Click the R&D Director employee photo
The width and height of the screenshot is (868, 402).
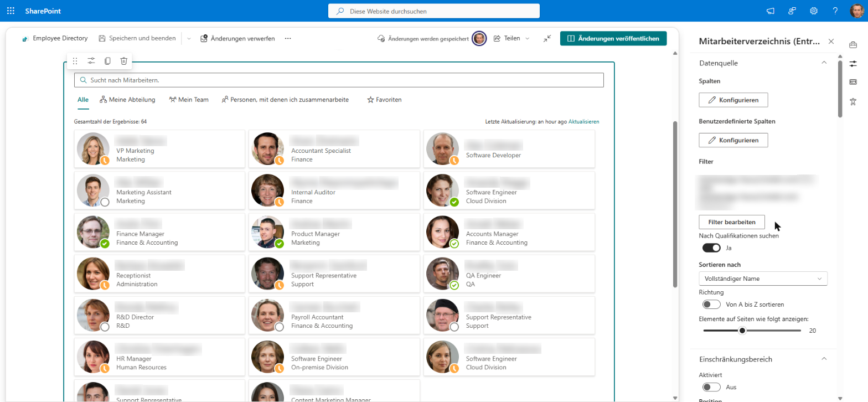tap(93, 316)
